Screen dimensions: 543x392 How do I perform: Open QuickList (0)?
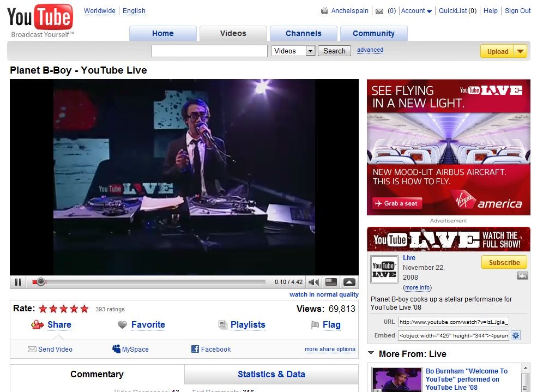coord(457,11)
